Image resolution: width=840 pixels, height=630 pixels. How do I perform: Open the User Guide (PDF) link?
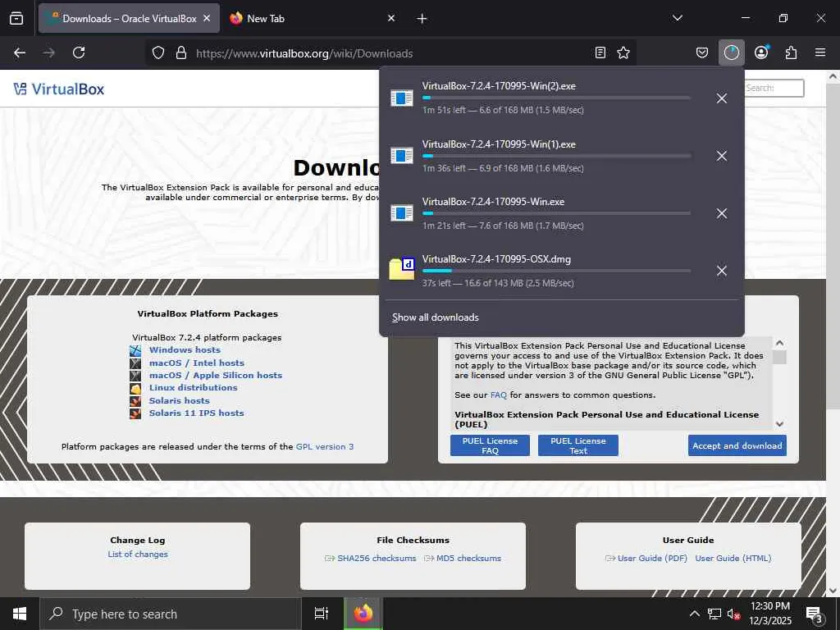tap(652, 558)
